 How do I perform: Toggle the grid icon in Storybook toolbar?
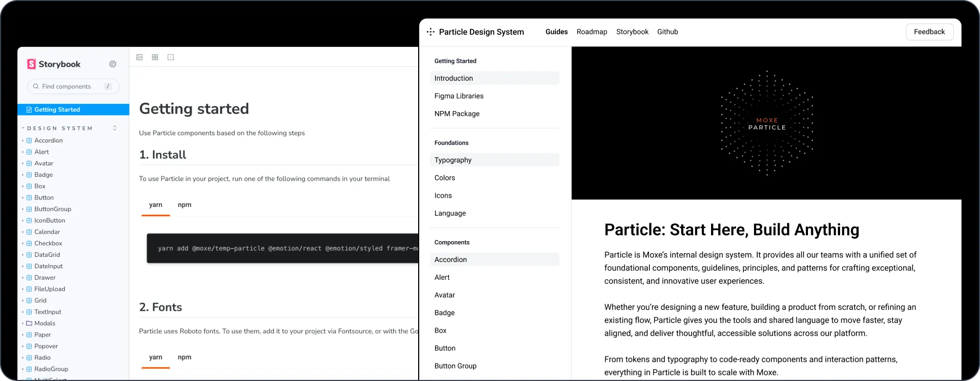coord(155,57)
